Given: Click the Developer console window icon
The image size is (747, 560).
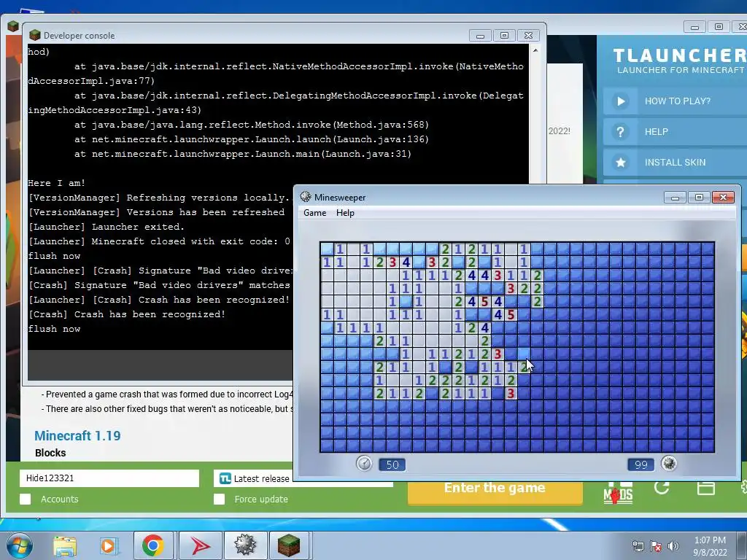Looking at the screenshot, I should coord(34,35).
